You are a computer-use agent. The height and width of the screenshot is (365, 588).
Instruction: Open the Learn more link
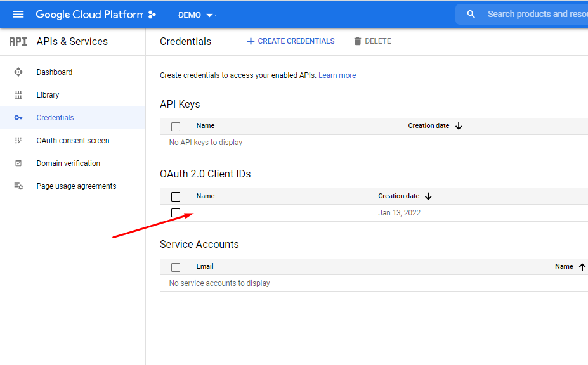(337, 75)
